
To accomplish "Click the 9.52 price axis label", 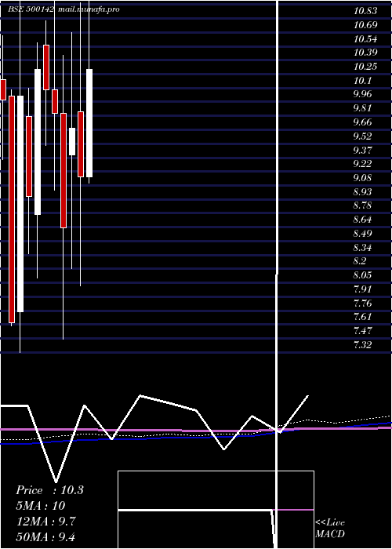I will click(362, 136).
